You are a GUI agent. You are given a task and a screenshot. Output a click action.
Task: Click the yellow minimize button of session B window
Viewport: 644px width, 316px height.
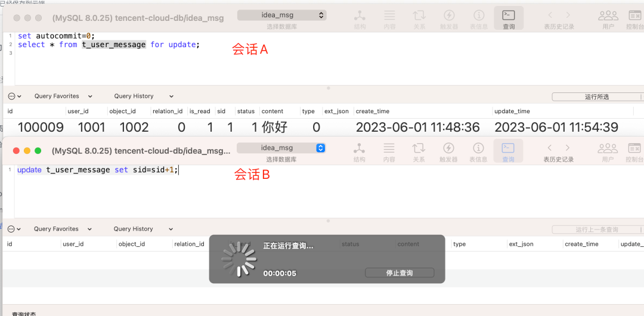tap(27, 151)
